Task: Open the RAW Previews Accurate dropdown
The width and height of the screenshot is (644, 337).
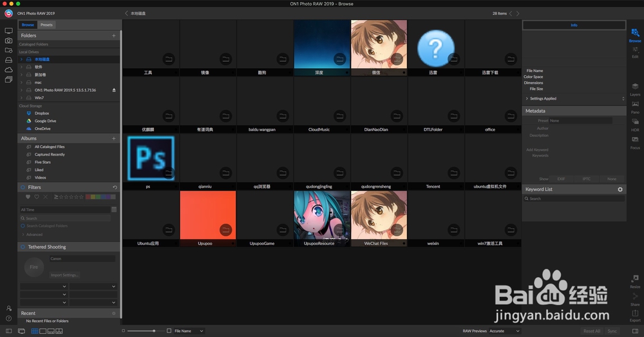Action: click(x=504, y=331)
